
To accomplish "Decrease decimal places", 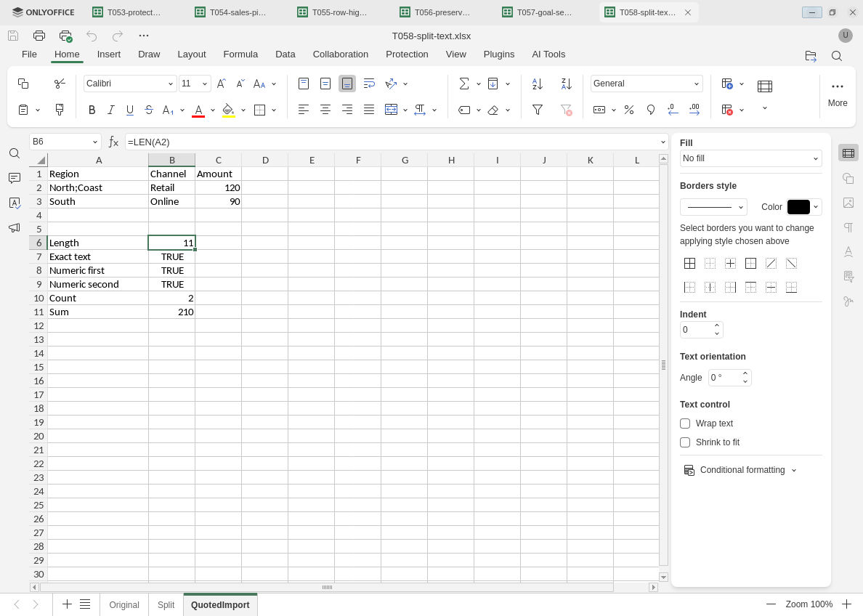I will [x=673, y=110].
